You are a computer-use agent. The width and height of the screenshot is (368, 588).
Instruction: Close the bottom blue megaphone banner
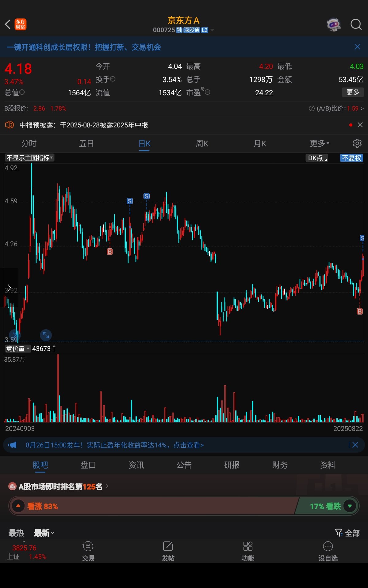[355, 445]
